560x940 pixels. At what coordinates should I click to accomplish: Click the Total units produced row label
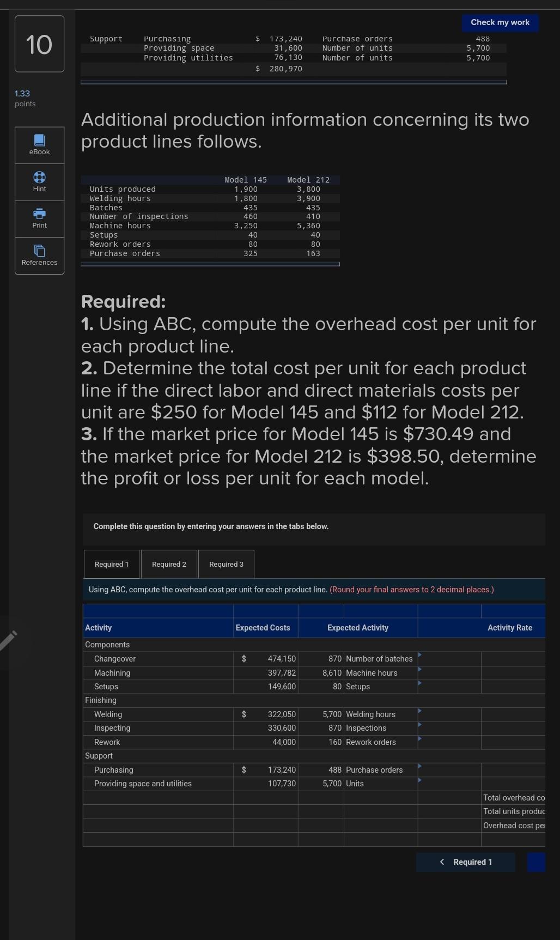514,811
